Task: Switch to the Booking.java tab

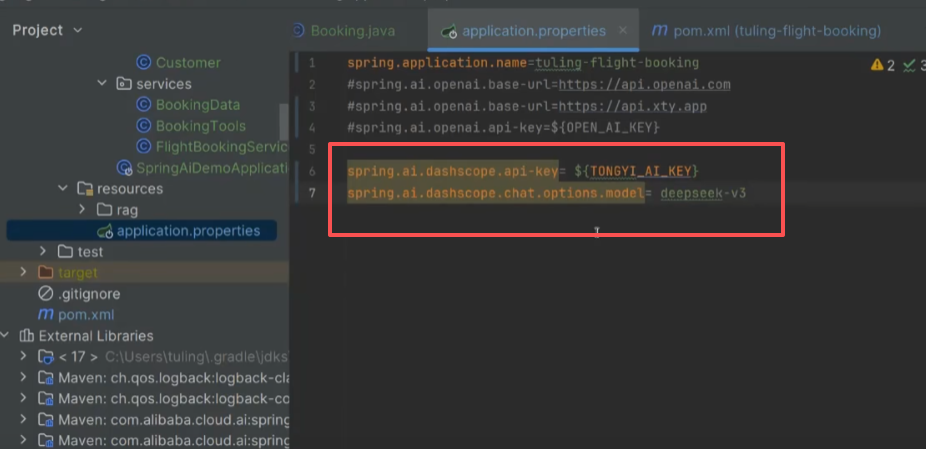Action: click(x=353, y=31)
